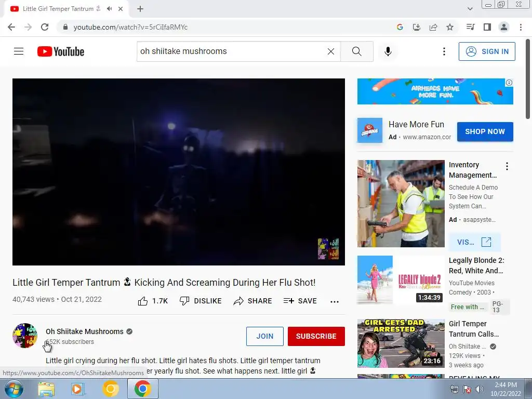Viewport: 532px width, 399px height.
Task: Click the DISLIKE thumbs down button
Action: pos(201,301)
